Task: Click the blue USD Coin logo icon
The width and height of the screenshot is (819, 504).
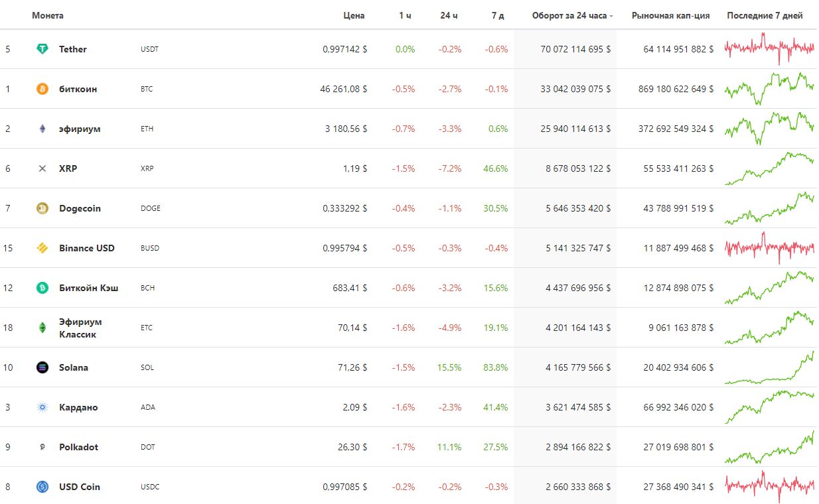Action: click(42, 487)
